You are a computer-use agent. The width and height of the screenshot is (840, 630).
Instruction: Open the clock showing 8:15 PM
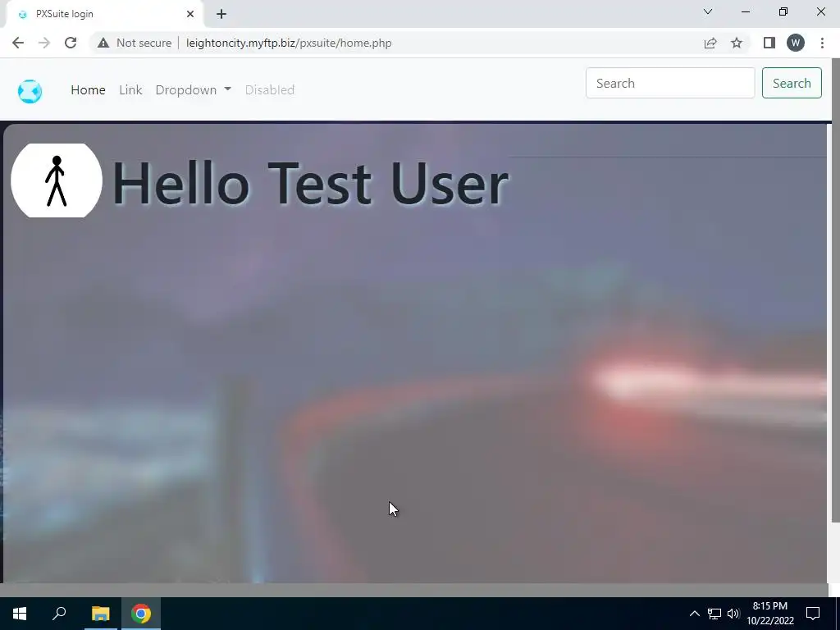[x=770, y=614]
